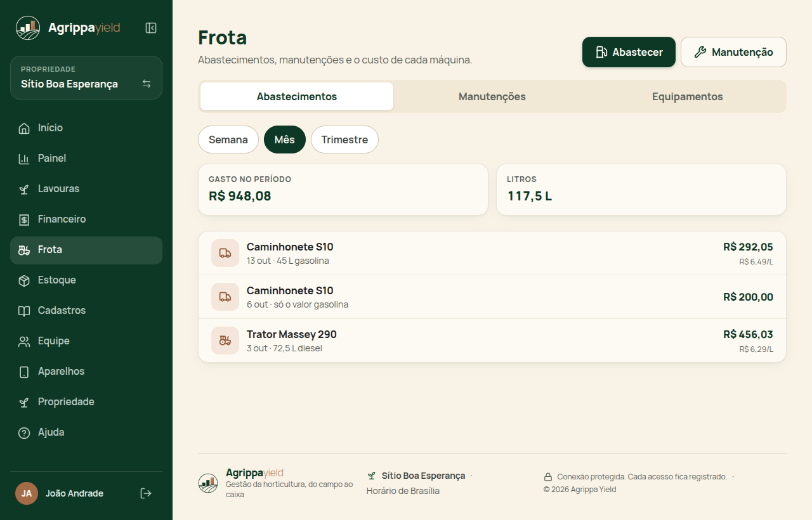Click the Estoque box icon
This screenshot has height=520, width=812.
pos(24,280)
